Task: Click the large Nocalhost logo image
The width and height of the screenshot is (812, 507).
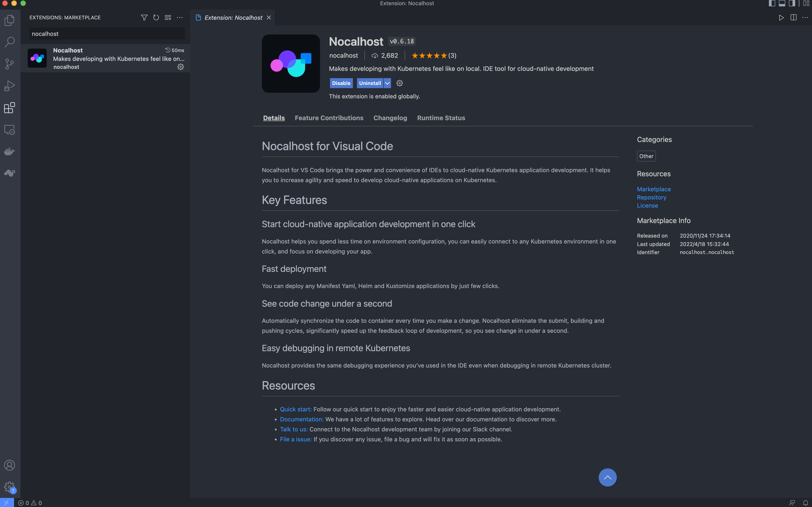Action: click(x=291, y=64)
